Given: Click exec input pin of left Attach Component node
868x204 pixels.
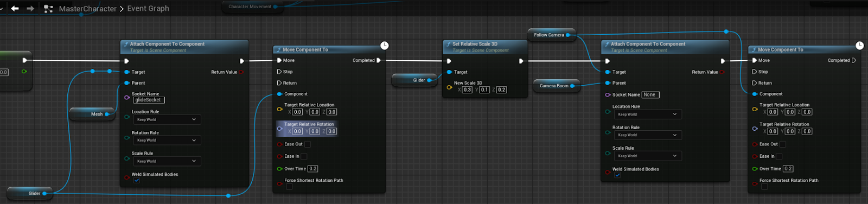Looking at the screenshot, I should (x=126, y=61).
